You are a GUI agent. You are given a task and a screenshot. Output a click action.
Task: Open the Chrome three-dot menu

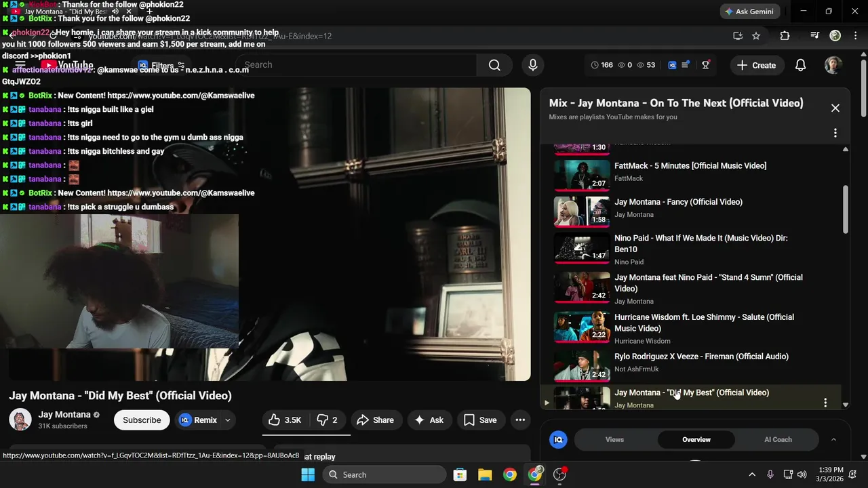(854, 36)
